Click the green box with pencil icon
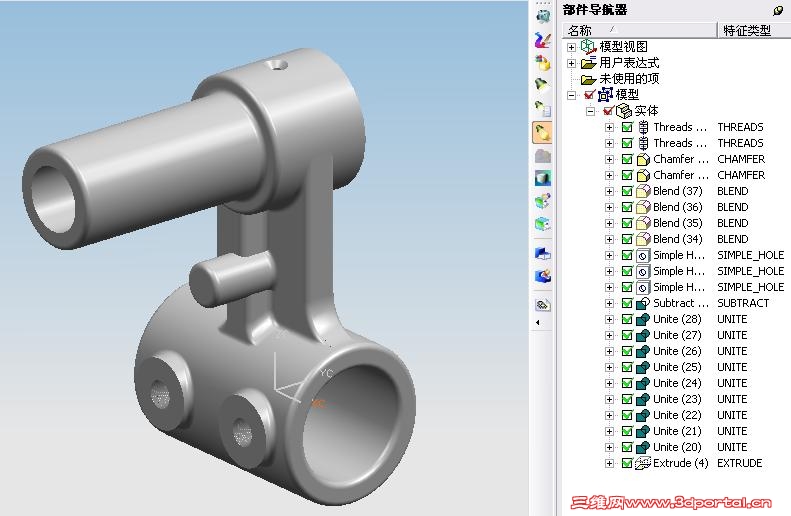Screen dimensions: 791x516 [543, 201]
